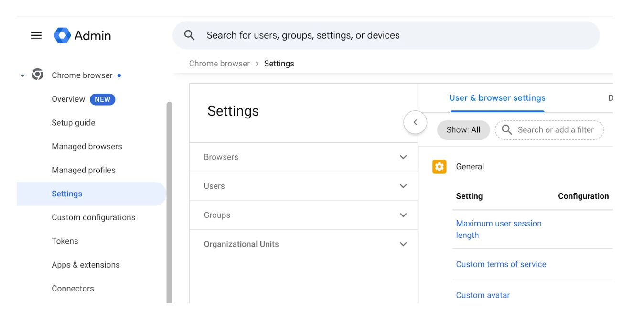Collapse the Settings panel with arrow button
This screenshot has height=323, width=644.
point(415,122)
